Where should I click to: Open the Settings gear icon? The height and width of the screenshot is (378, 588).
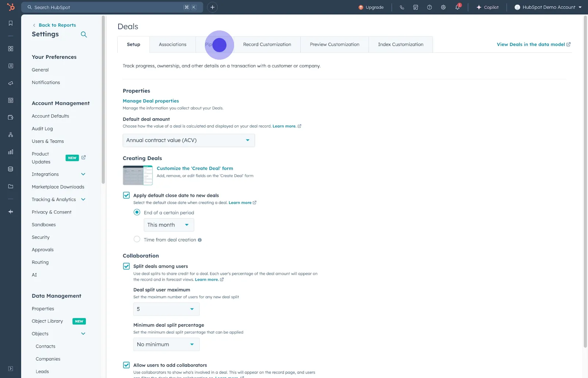443,7
